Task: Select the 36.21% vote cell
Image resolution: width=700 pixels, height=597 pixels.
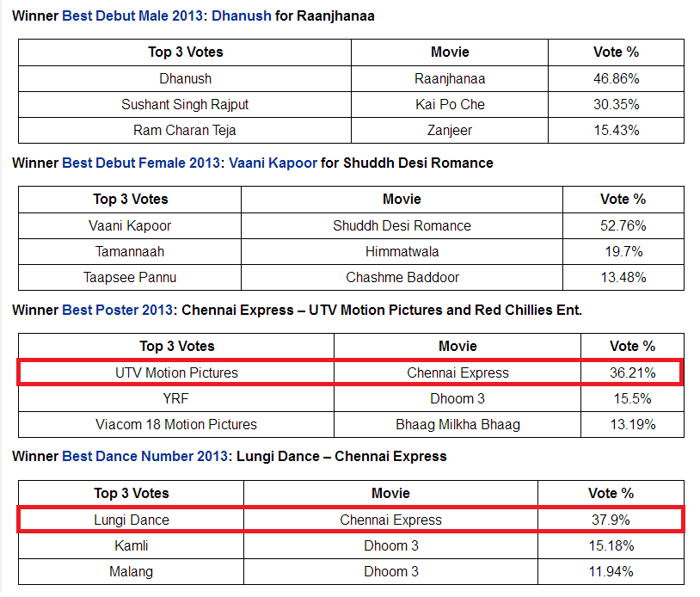Action: [632, 372]
